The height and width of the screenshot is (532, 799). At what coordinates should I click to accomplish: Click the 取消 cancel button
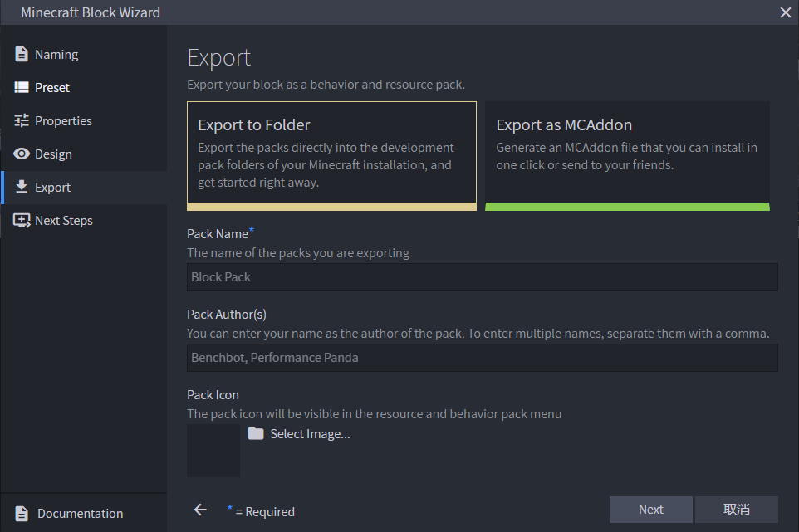(737, 510)
